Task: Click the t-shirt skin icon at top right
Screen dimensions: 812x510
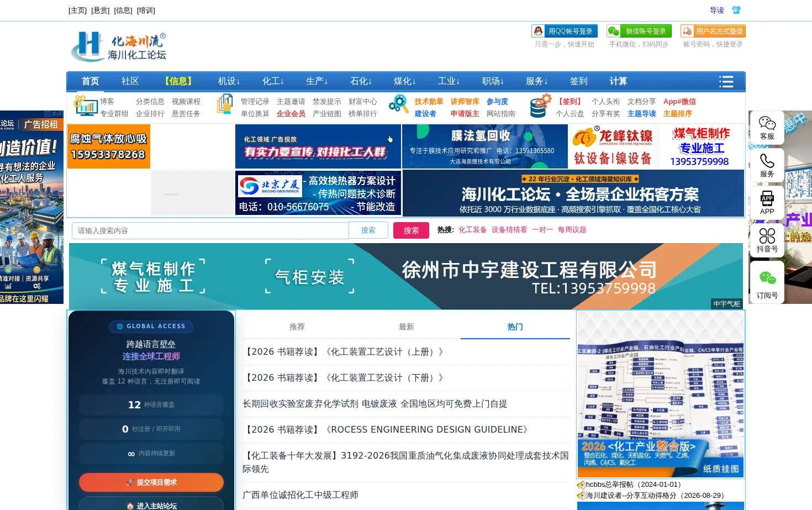Action: coord(736,10)
